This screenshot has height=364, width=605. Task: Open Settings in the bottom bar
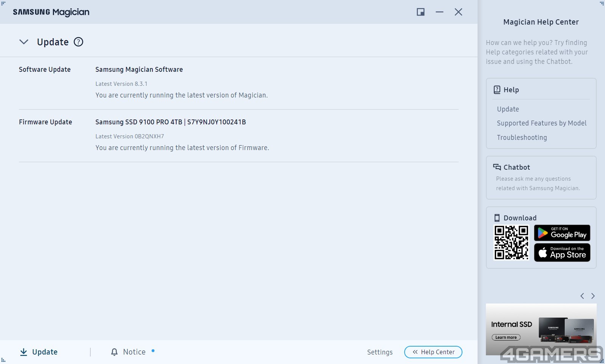point(380,352)
